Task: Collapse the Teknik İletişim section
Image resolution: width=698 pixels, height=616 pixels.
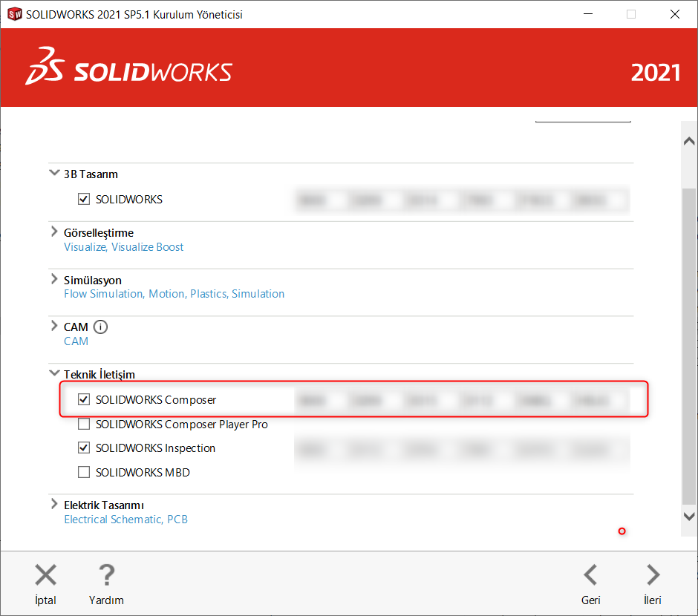Action: (54, 374)
